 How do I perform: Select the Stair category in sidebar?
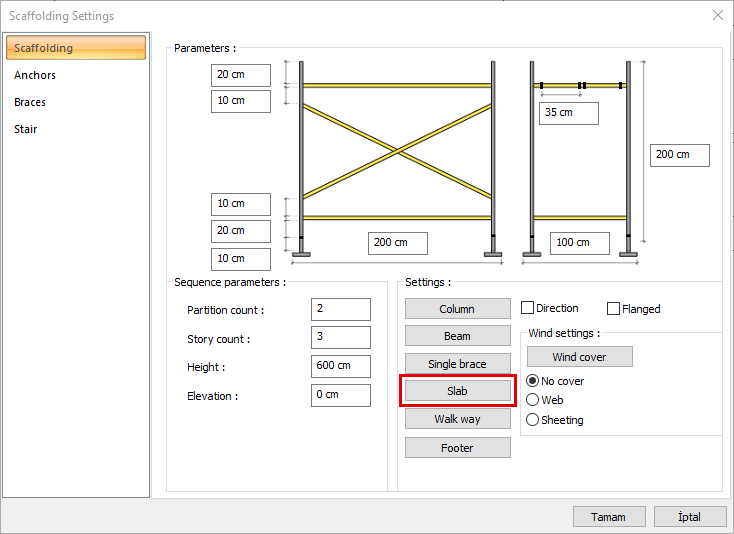(26, 129)
